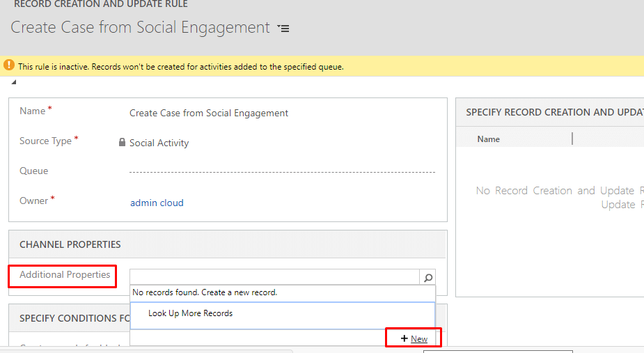Click the Additional Properties field label
The image size is (644, 353).
(x=65, y=275)
